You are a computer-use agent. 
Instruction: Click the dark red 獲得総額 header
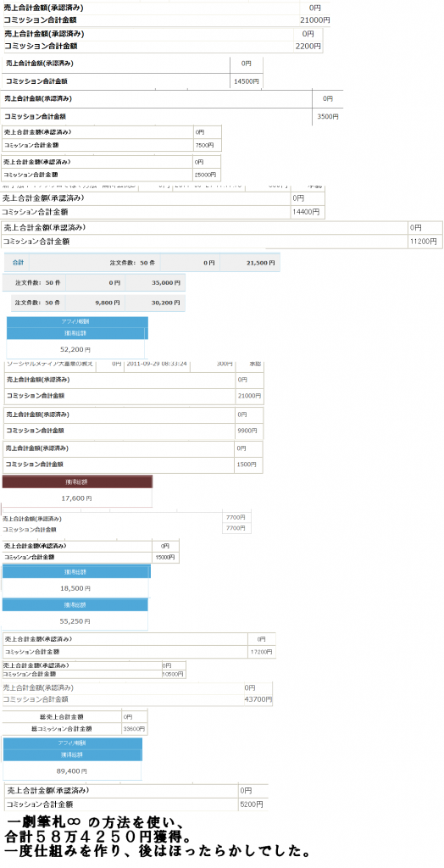pos(77,482)
